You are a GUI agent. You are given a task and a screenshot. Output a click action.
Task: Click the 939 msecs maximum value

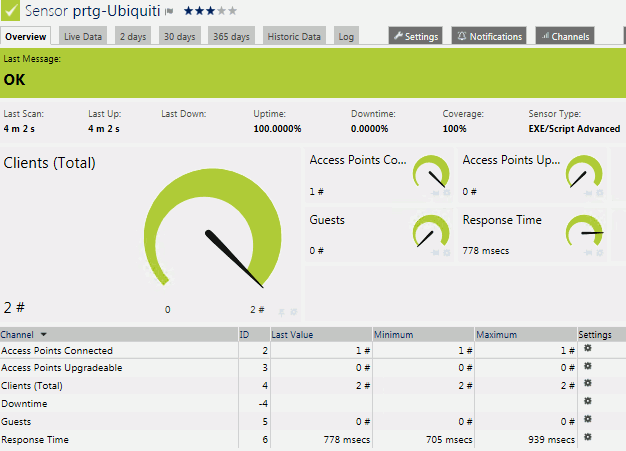[551, 439]
